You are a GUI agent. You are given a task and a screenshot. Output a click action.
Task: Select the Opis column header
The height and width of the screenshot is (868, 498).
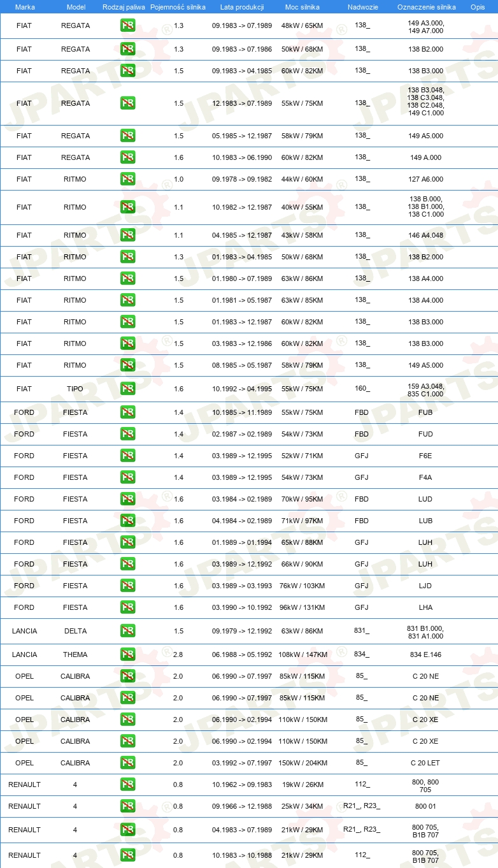(477, 7)
